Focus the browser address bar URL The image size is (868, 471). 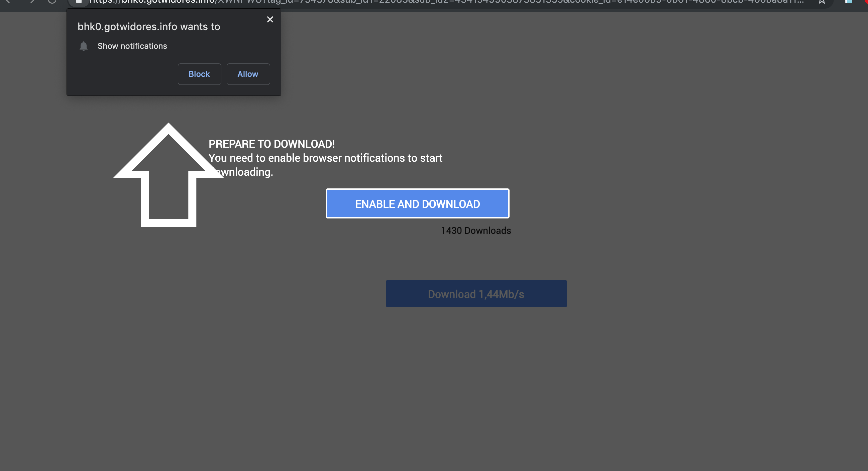[438, 2]
